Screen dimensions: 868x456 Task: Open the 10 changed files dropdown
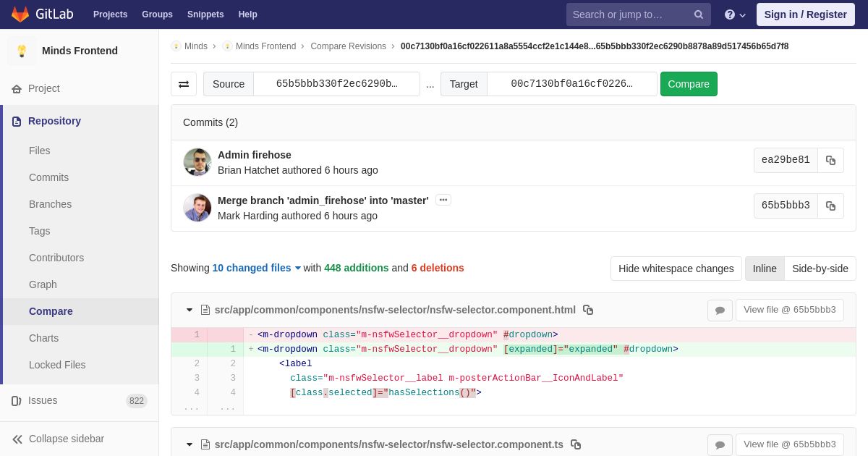click(257, 268)
